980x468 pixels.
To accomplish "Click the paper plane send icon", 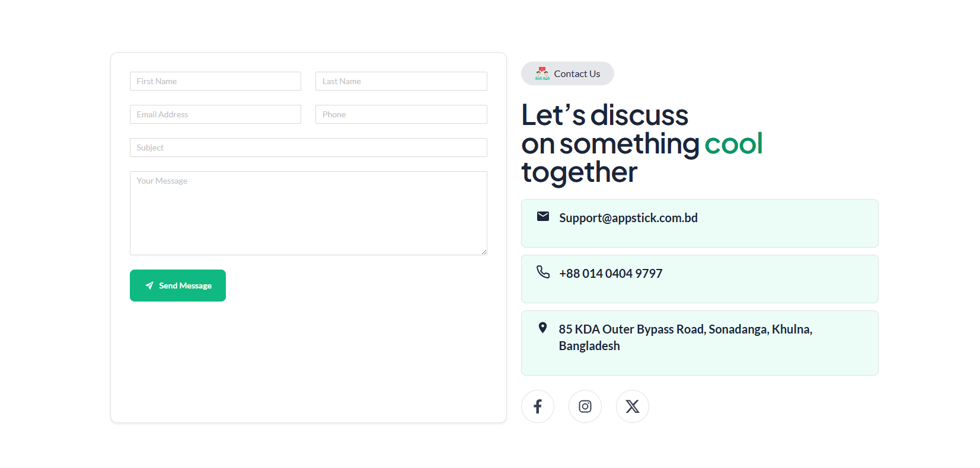I will pyautogui.click(x=149, y=286).
